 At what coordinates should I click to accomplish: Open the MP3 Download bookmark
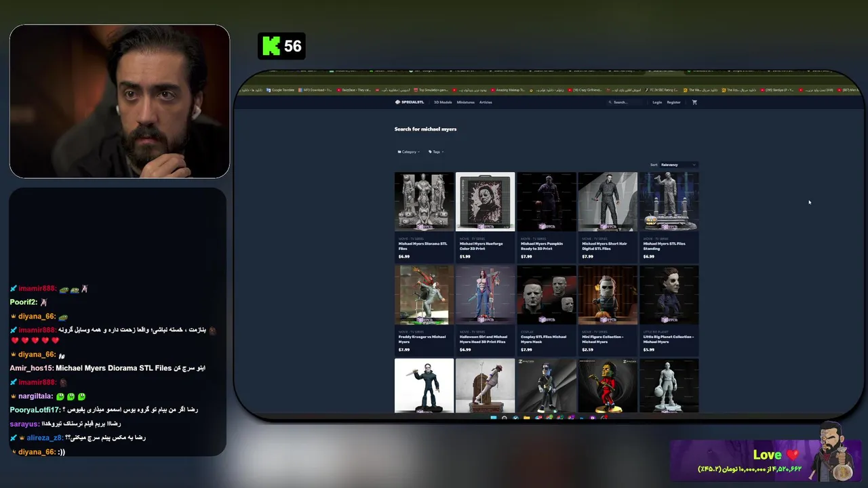tap(316, 90)
